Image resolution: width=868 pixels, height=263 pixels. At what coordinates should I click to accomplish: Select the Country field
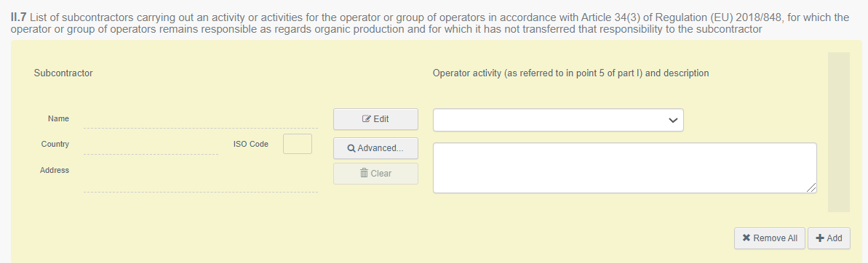coord(151,145)
